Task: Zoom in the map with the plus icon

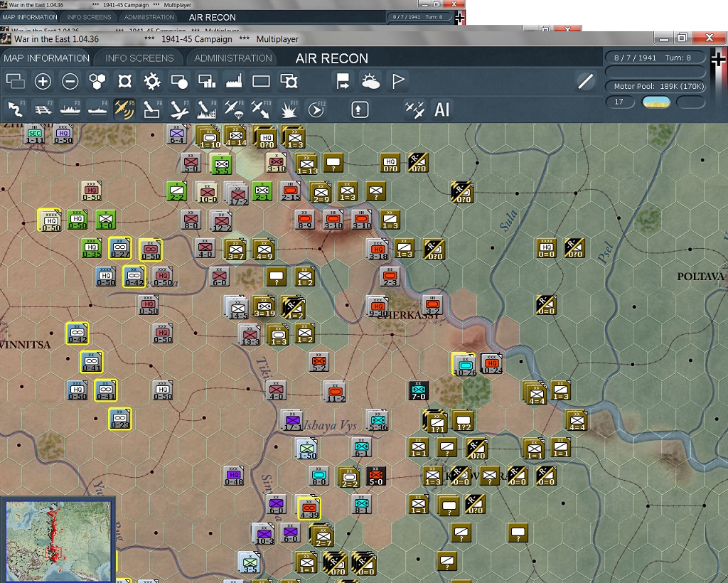Action: tap(43, 82)
